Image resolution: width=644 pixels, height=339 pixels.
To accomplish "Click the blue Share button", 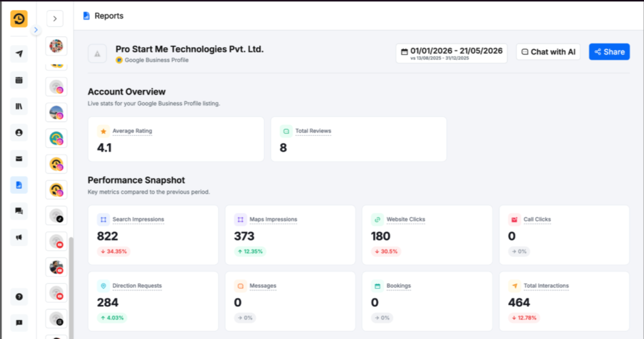I will pos(609,52).
